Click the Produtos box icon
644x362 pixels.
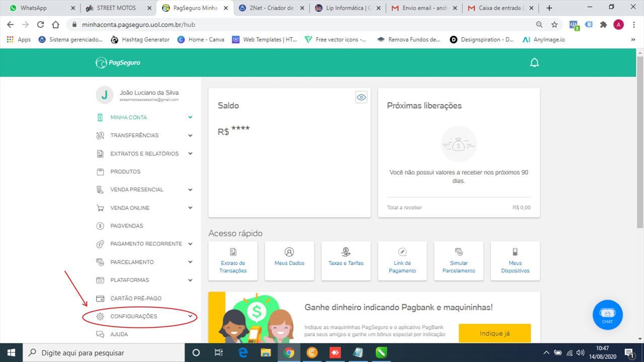100,172
